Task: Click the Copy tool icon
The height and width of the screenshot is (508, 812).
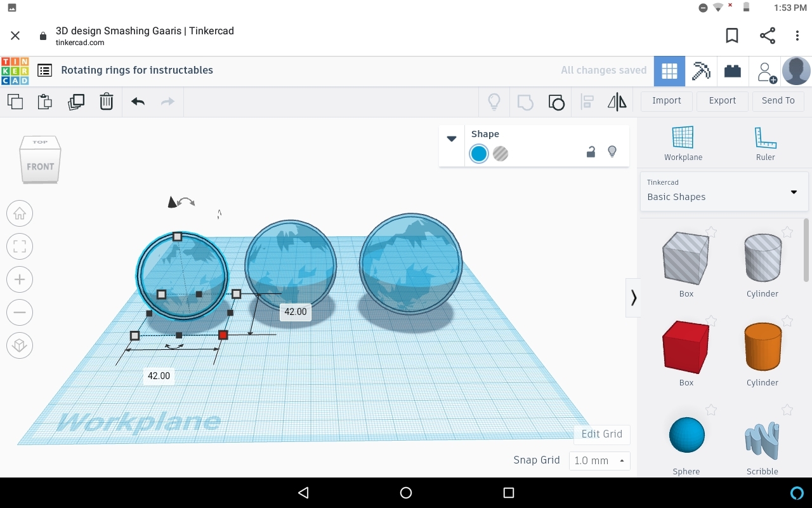Action: [15, 102]
